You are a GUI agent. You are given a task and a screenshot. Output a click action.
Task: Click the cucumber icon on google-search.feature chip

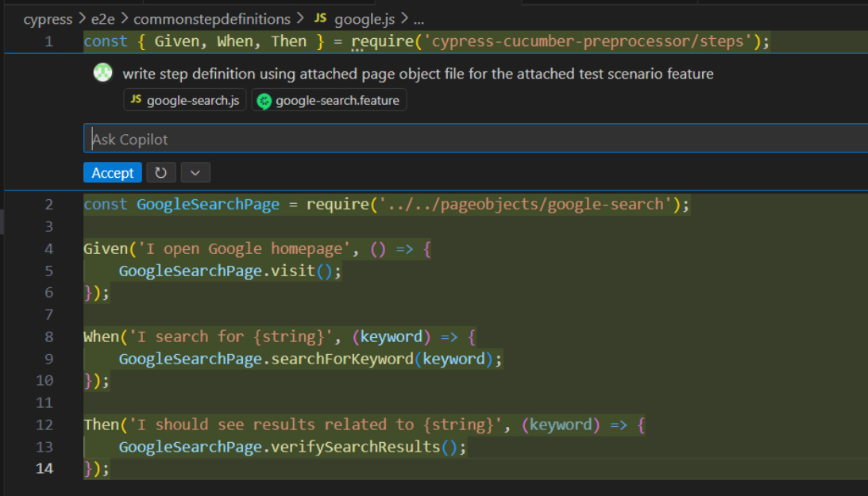tap(264, 101)
